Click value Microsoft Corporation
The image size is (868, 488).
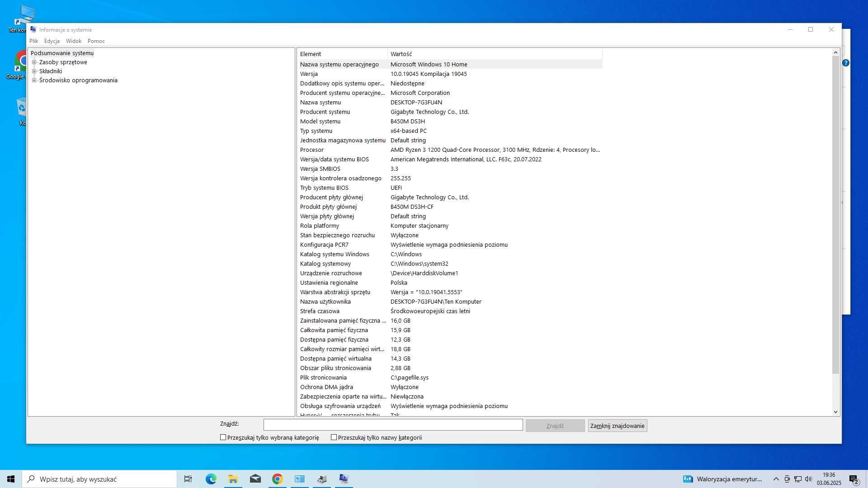(x=420, y=93)
